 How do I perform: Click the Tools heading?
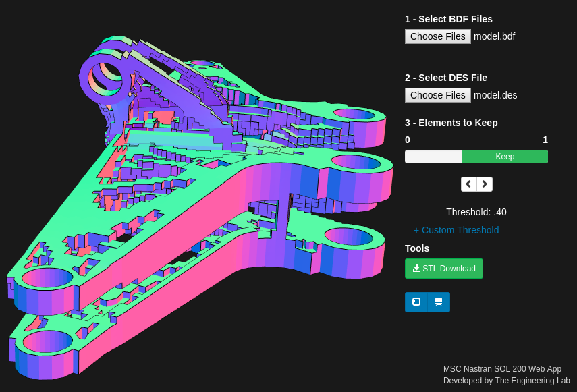coord(417,248)
